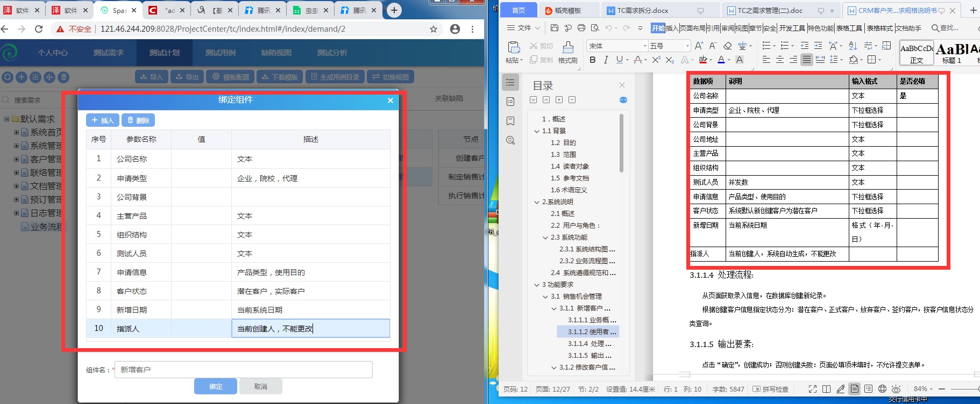Bookmark this page with the star icon
980x404 pixels.
click(x=434, y=29)
